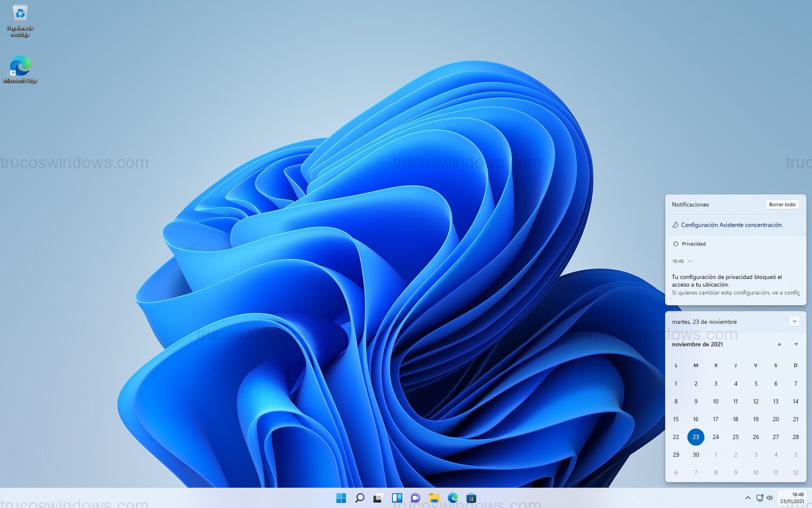Open Microsoft Store from the taskbar
Viewport: 812px width, 508px height.
click(x=471, y=498)
